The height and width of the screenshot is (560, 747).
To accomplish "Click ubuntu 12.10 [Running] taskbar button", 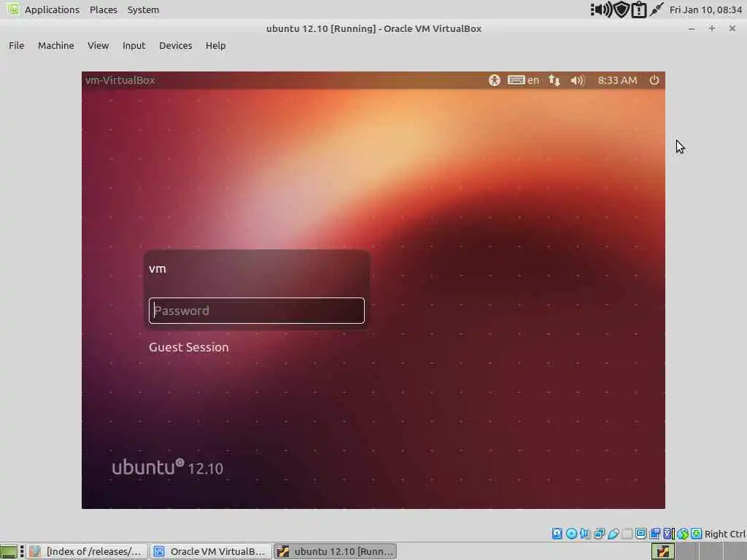I will (x=335, y=551).
